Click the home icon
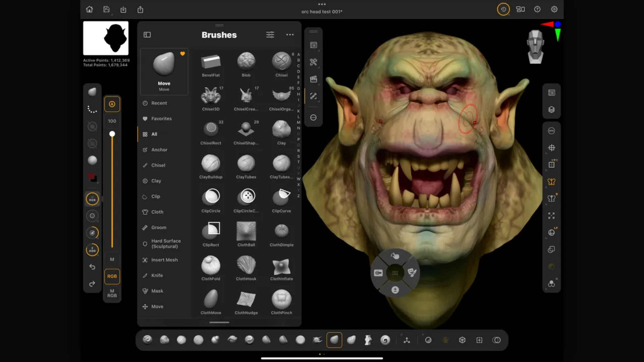644x362 pixels. 89,9
